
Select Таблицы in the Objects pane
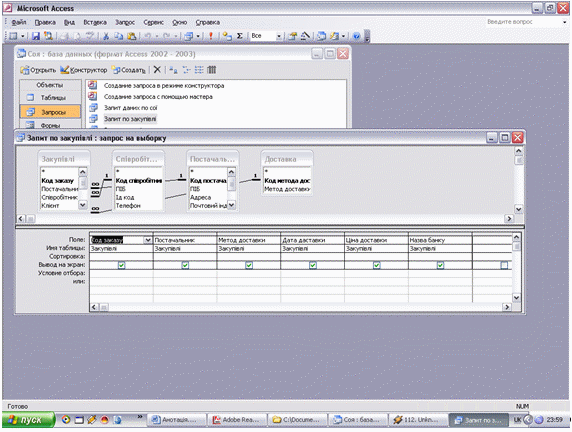pos(50,97)
